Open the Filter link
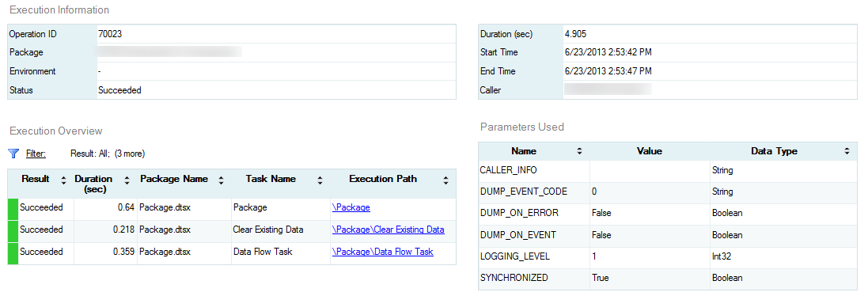Image resolution: width=868 pixels, height=296 pixels. click(x=36, y=154)
